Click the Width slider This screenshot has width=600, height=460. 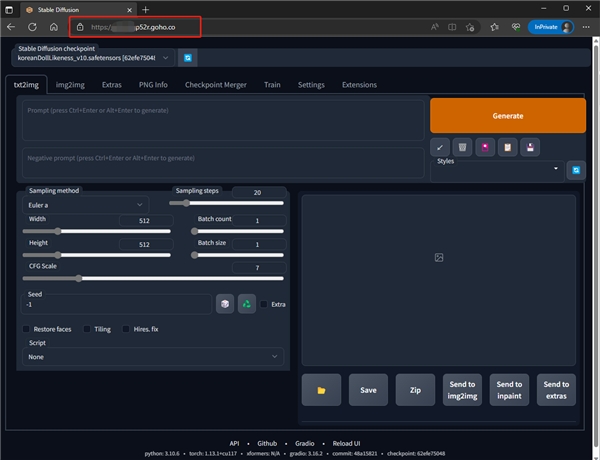[x=96, y=231]
